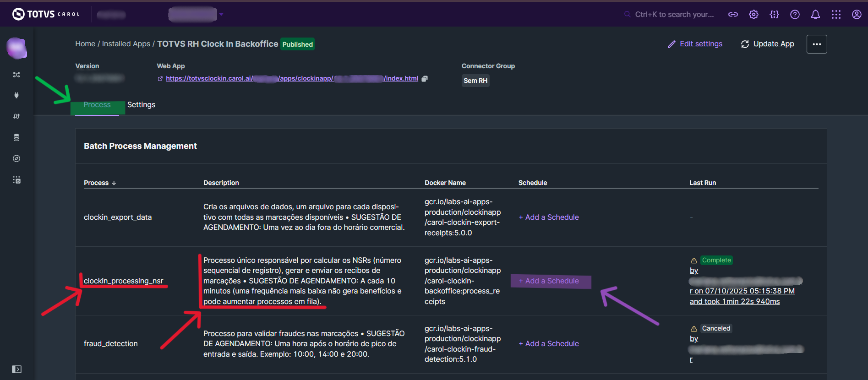Open the database stack icon in sidebar
The image size is (868, 380).
click(x=16, y=137)
